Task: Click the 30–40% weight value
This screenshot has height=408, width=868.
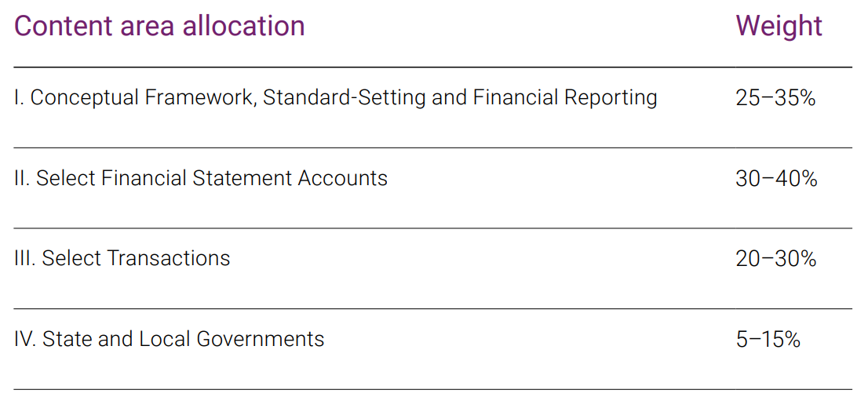Action: pos(776,178)
